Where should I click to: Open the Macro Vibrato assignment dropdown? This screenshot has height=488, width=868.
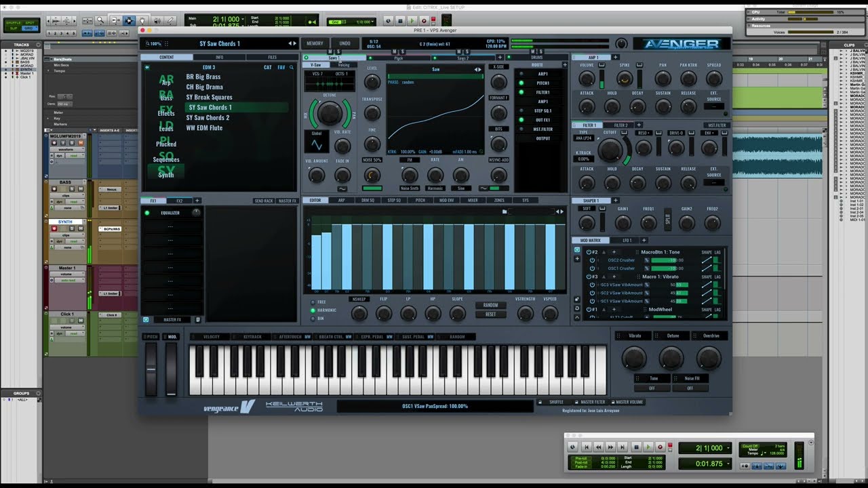[635, 335]
